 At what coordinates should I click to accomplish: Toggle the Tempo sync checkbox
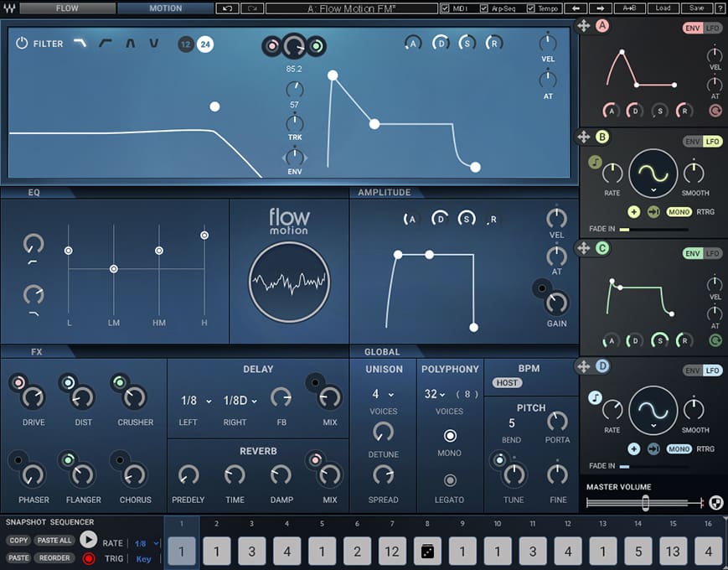533,8
